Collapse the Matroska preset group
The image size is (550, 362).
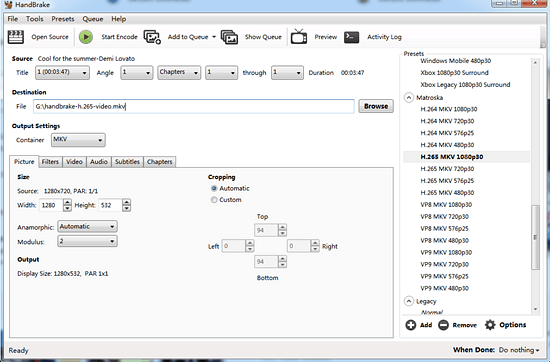pyautogui.click(x=409, y=98)
